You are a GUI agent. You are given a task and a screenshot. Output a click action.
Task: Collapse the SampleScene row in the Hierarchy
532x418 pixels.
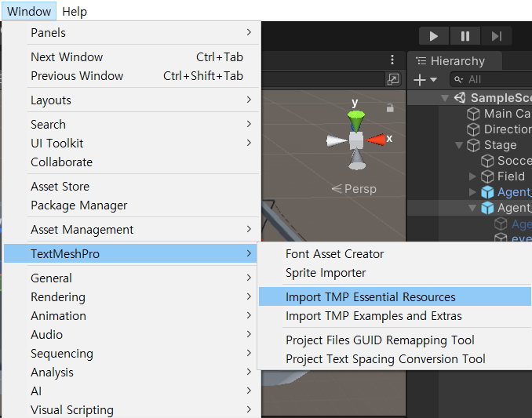point(444,98)
